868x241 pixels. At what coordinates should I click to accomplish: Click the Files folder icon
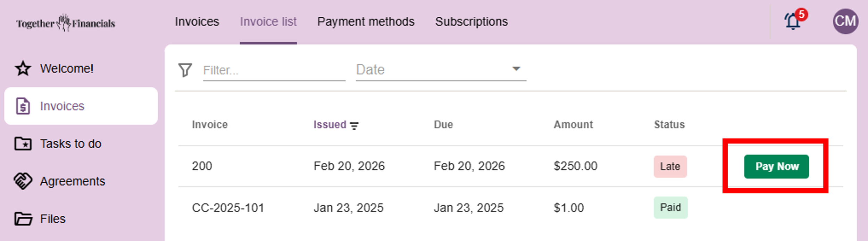[x=23, y=219]
